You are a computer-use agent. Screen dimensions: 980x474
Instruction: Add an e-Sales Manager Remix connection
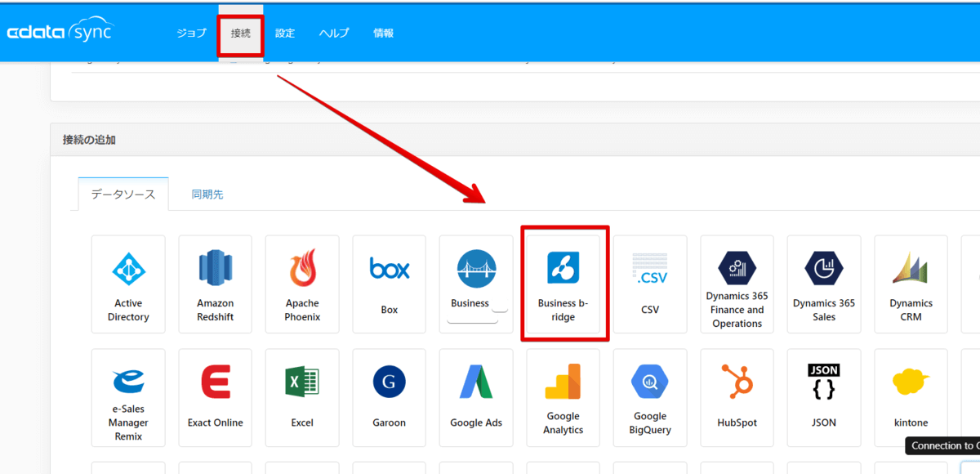click(128, 398)
